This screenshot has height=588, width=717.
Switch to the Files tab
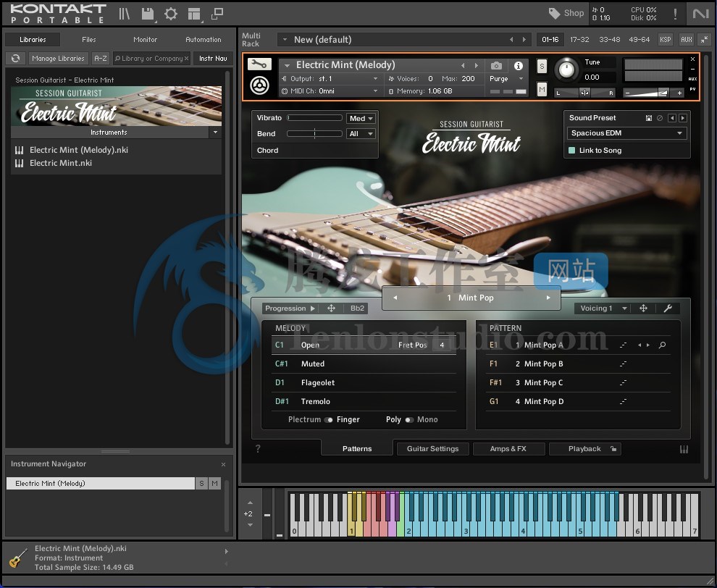88,40
